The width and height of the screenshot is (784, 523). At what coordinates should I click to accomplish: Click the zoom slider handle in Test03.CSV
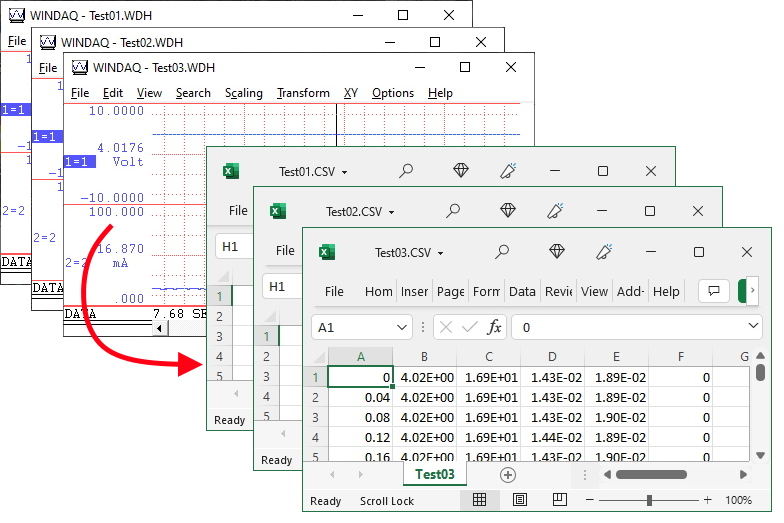pos(649,500)
